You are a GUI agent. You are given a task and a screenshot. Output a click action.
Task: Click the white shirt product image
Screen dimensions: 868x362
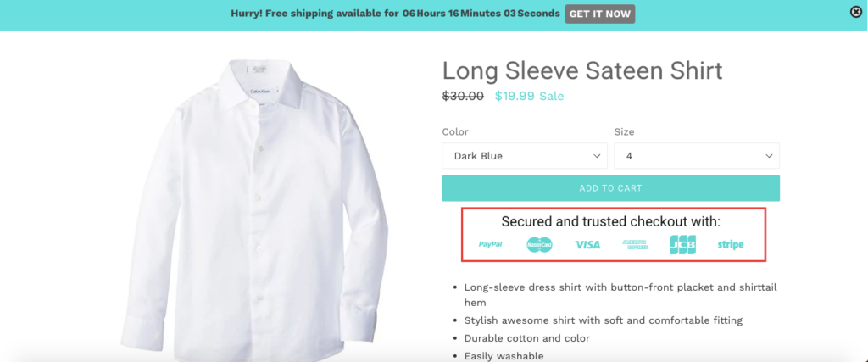[x=254, y=210]
